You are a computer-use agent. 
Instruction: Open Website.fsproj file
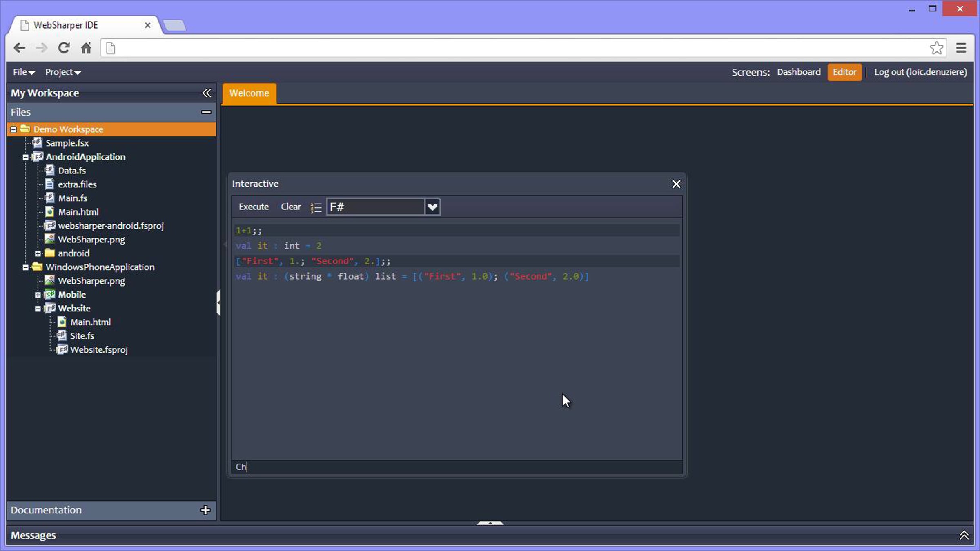pyautogui.click(x=99, y=350)
